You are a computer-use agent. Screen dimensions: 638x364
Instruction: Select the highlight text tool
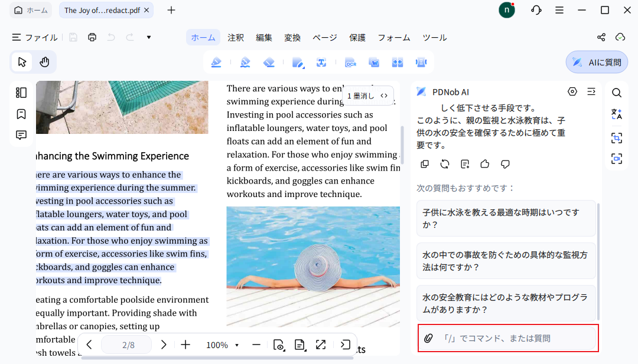[216, 62]
